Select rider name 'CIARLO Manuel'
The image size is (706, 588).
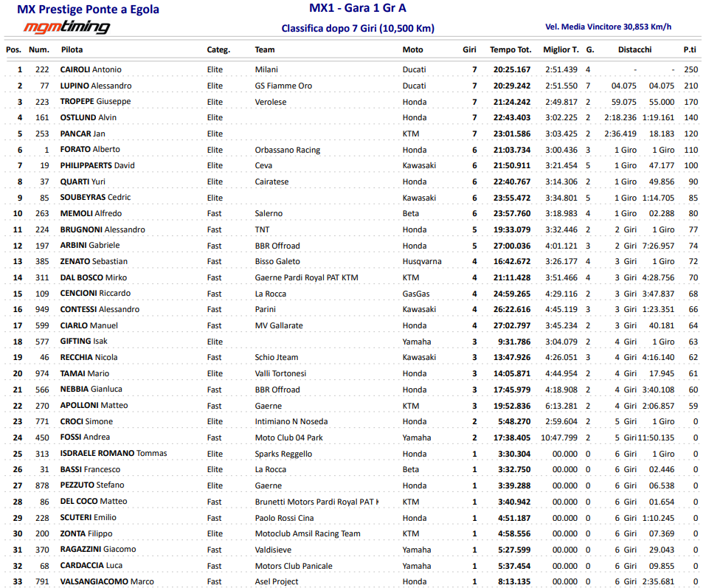pos(89,325)
